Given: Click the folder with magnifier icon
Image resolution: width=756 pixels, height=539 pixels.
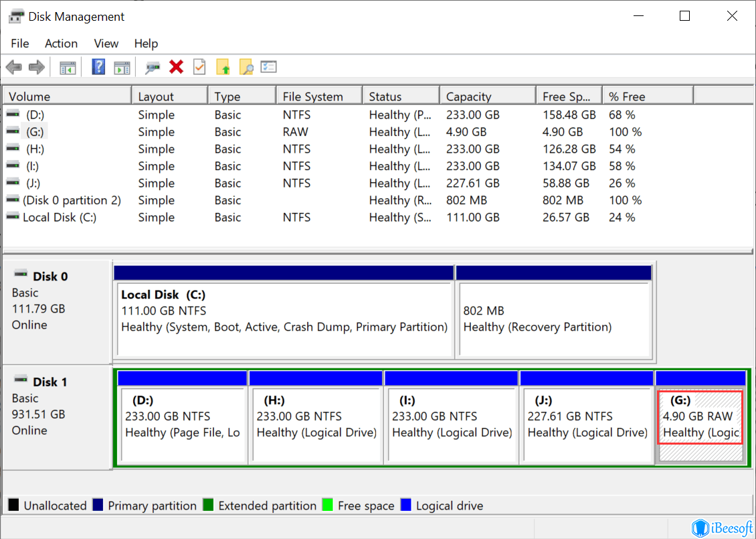Looking at the screenshot, I should point(246,67).
